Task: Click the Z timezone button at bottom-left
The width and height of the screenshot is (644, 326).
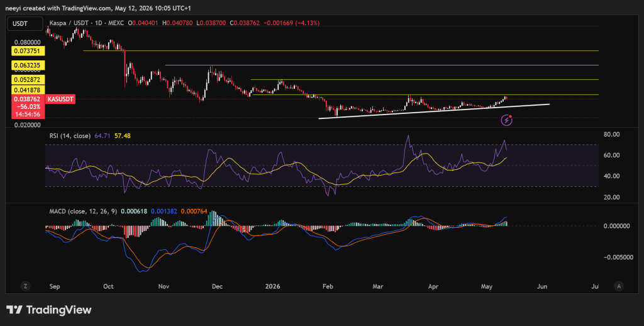Action: coord(25,286)
